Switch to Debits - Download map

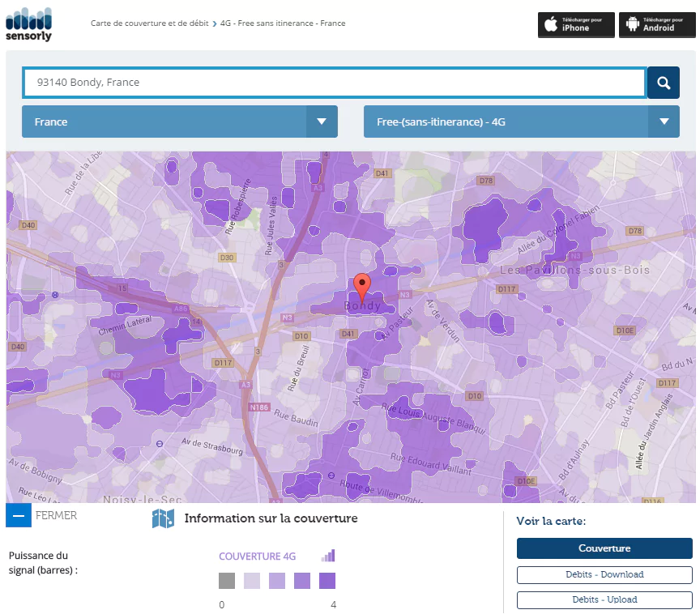coord(604,575)
